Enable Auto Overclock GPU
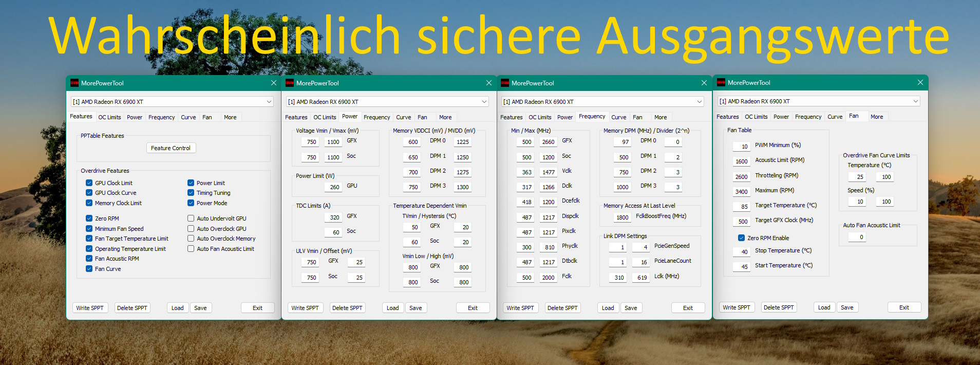This screenshot has height=365, width=980. click(x=191, y=229)
